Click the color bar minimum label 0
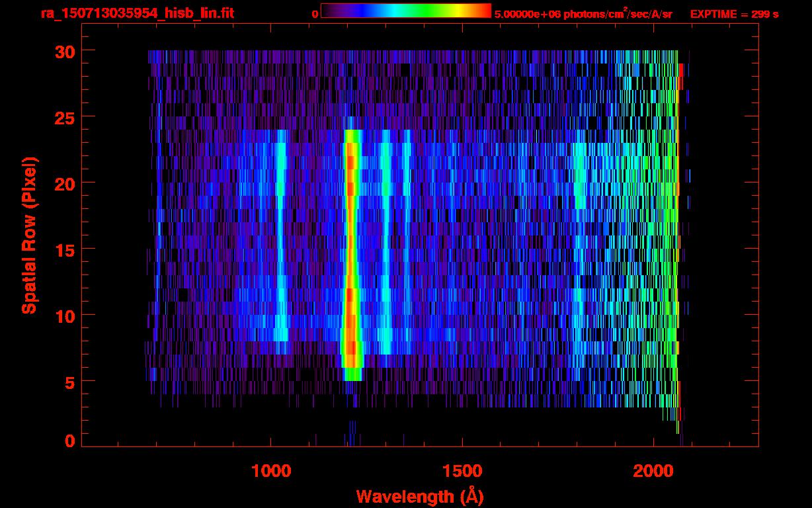This screenshot has width=812, height=508. pyautogui.click(x=315, y=14)
